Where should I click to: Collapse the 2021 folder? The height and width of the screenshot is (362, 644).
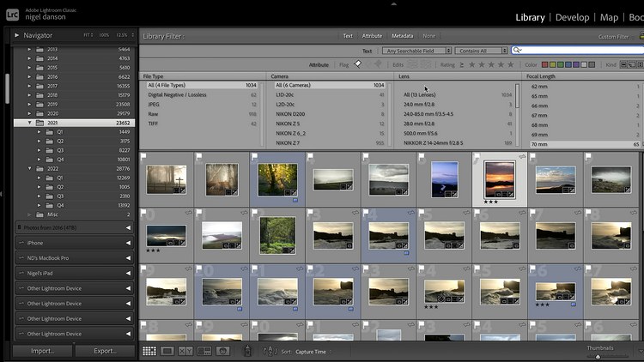click(x=29, y=123)
